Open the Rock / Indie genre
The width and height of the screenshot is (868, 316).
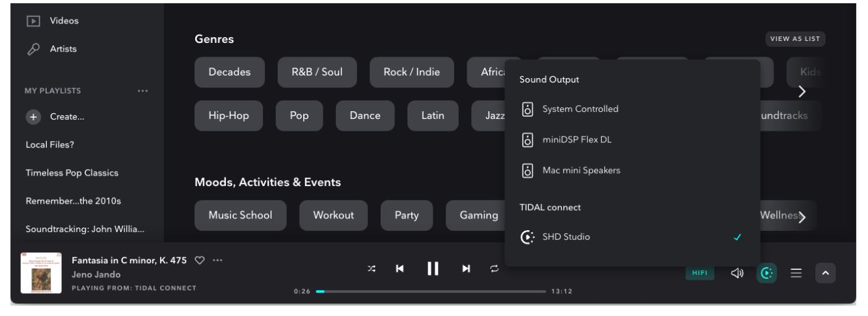412,72
